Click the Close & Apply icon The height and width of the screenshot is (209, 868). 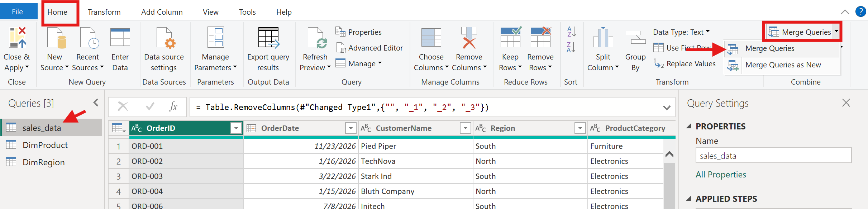[x=18, y=38]
